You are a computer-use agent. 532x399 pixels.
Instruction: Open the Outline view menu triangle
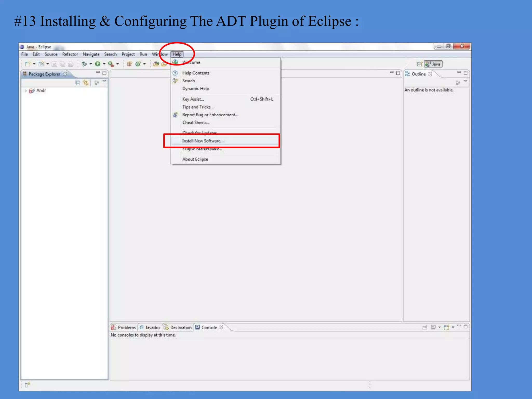(x=465, y=82)
